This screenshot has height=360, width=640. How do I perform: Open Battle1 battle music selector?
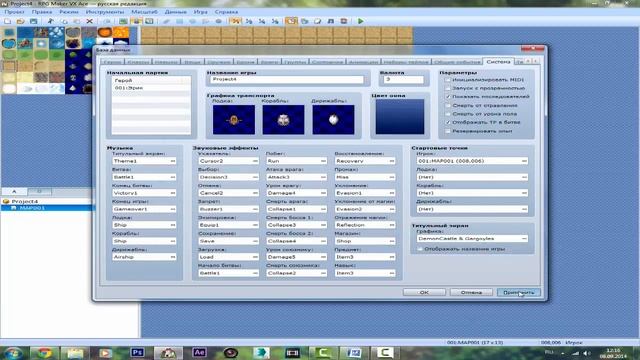pyautogui.click(x=144, y=177)
